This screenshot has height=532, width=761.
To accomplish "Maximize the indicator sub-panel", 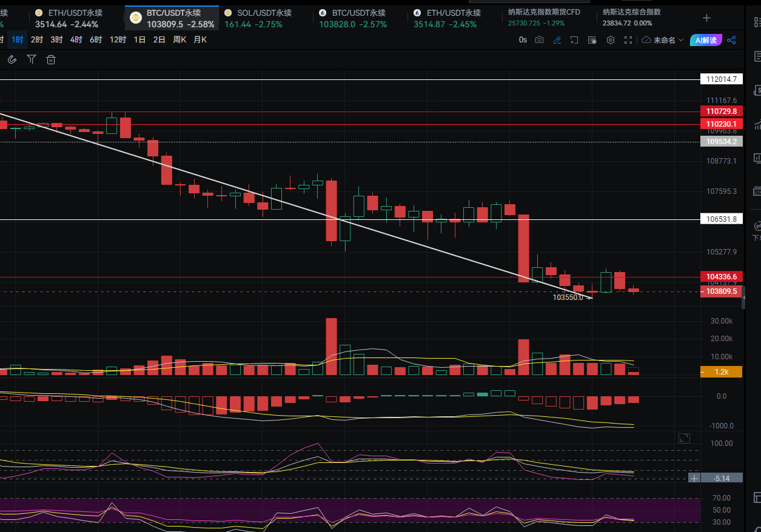I will point(683,438).
